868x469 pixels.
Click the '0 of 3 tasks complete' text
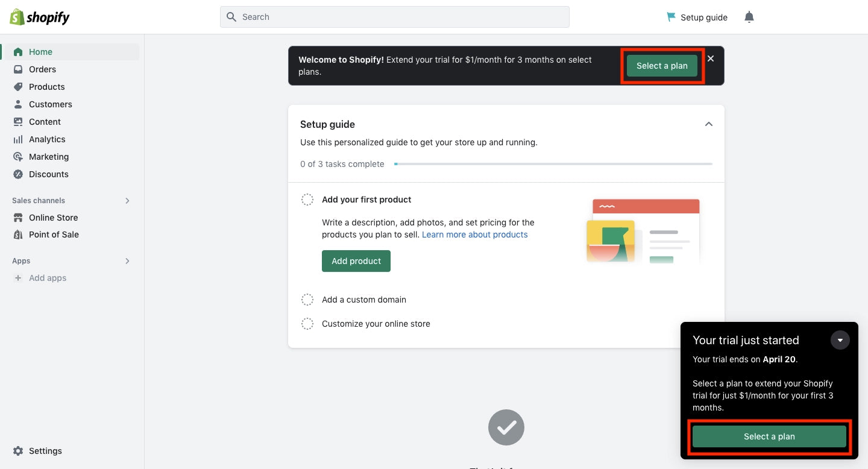click(342, 164)
